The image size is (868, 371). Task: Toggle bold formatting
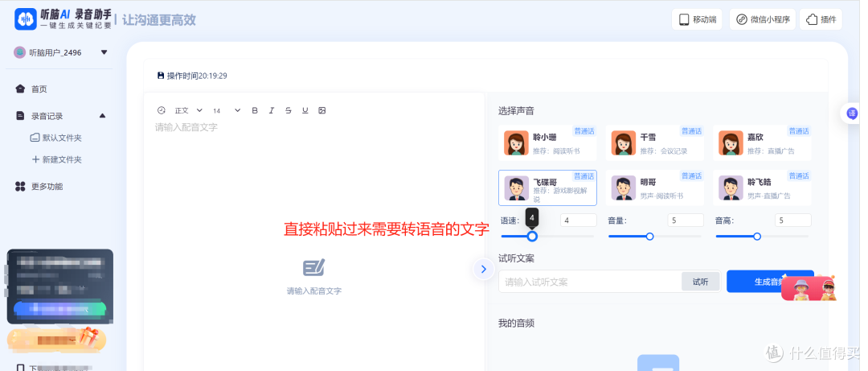click(x=255, y=110)
